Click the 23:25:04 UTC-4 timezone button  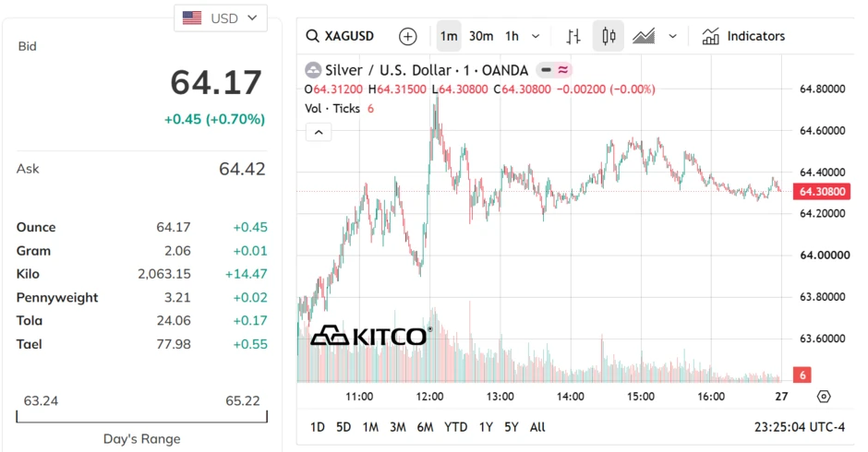pos(800,427)
